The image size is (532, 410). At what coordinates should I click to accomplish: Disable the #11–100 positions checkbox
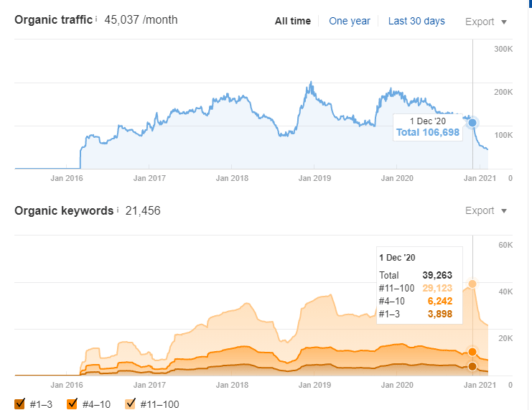coord(130,404)
